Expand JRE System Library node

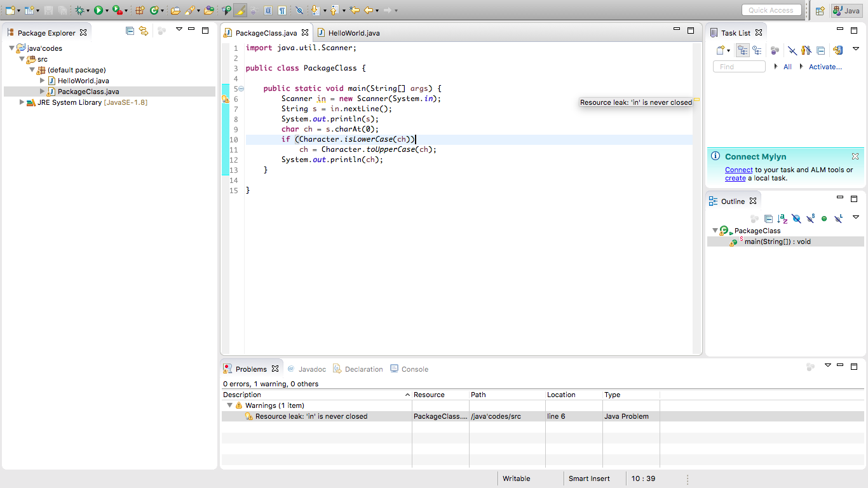pyautogui.click(x=22, y=102)
